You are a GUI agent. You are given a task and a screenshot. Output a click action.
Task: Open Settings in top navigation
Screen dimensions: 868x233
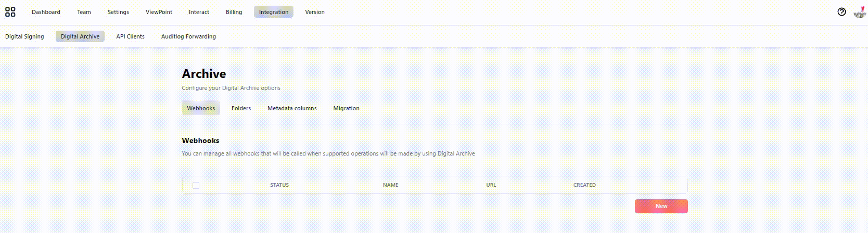[x=118, y=12]
